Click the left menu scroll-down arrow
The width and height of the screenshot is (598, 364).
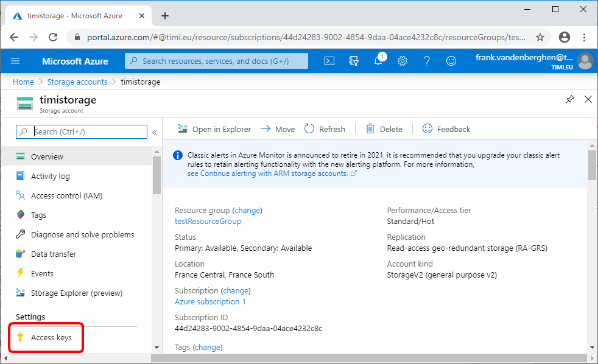157,348
